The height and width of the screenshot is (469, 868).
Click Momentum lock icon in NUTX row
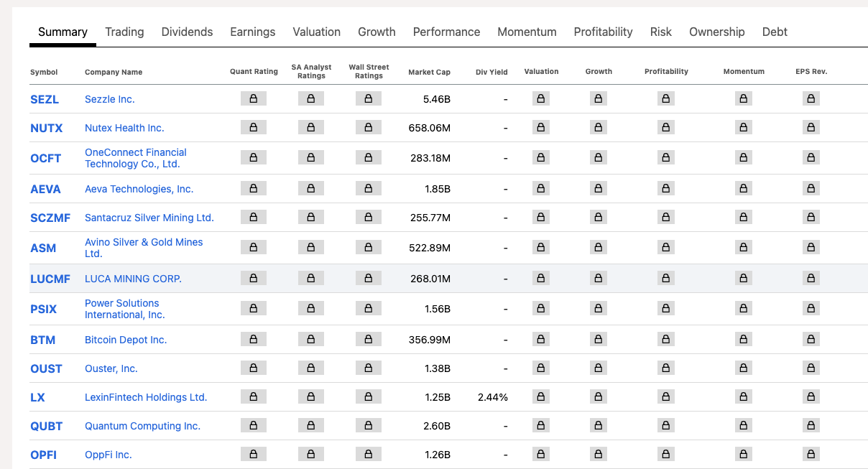pos(744,128)
